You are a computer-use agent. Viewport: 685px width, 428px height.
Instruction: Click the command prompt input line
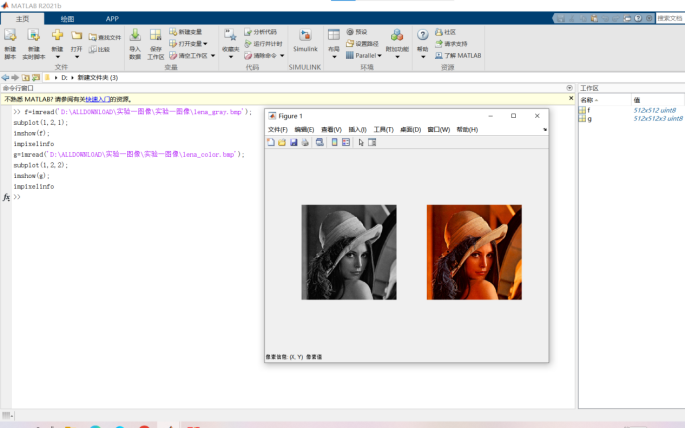click(x=293, y=197)
